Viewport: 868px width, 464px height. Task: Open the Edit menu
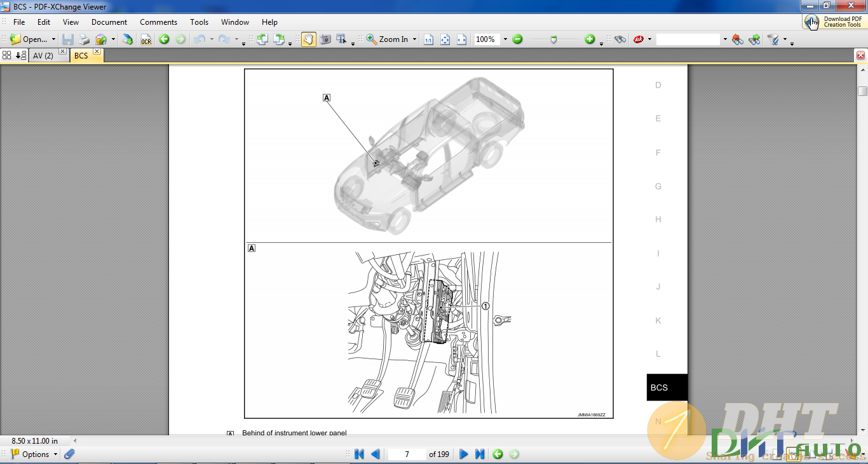43,22
